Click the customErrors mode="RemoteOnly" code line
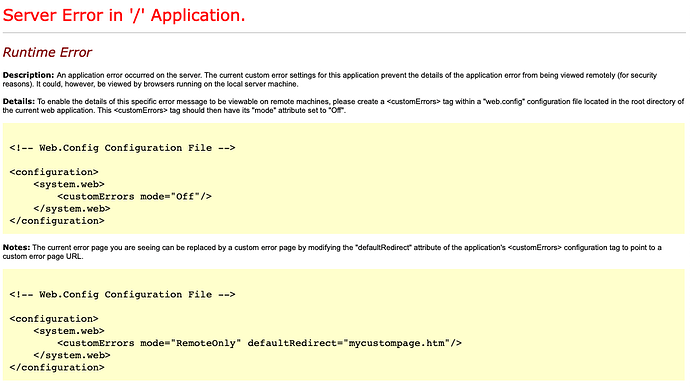This screenshot has width=690, height=392. (259, 343)
